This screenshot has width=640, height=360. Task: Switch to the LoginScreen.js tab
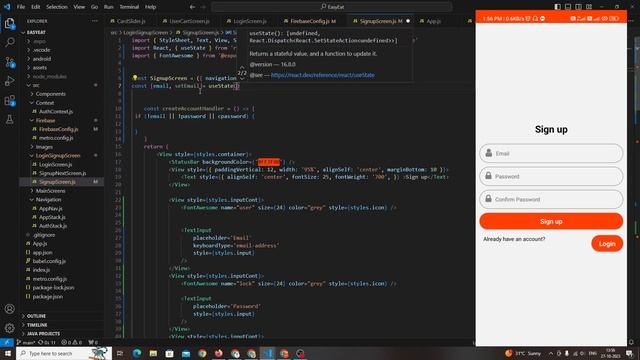(x=250, y=21)
